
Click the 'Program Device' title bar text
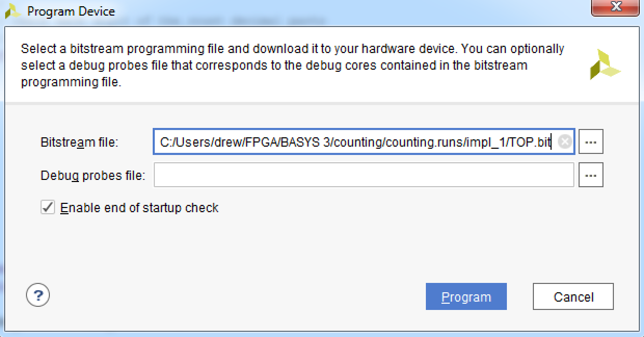71,11
